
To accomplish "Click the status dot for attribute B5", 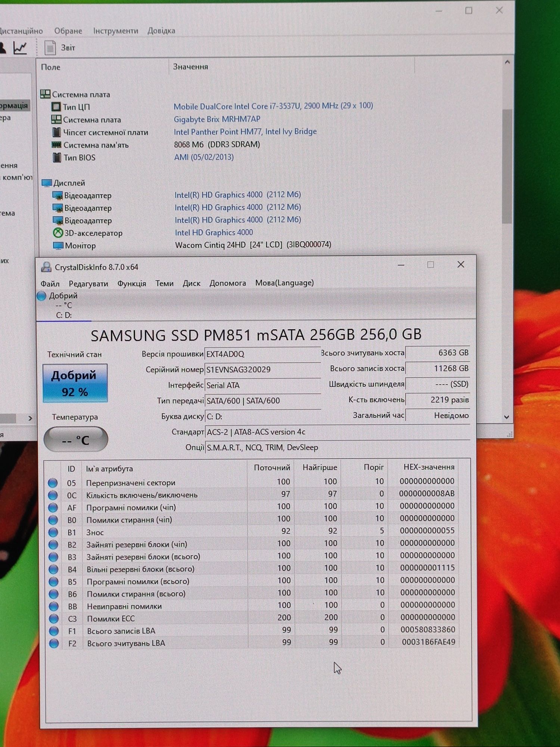I will pos(54,582).
